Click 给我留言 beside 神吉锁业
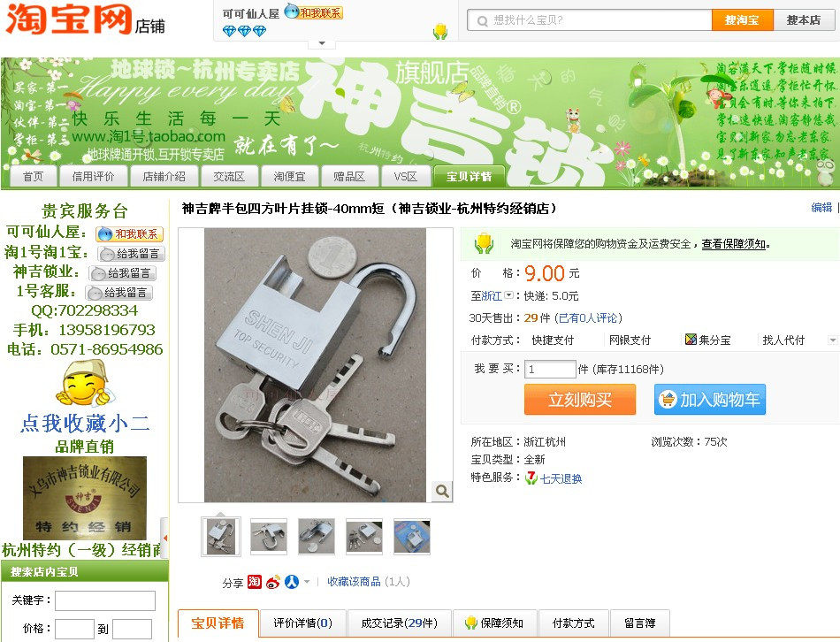 (x=123, y=273)
